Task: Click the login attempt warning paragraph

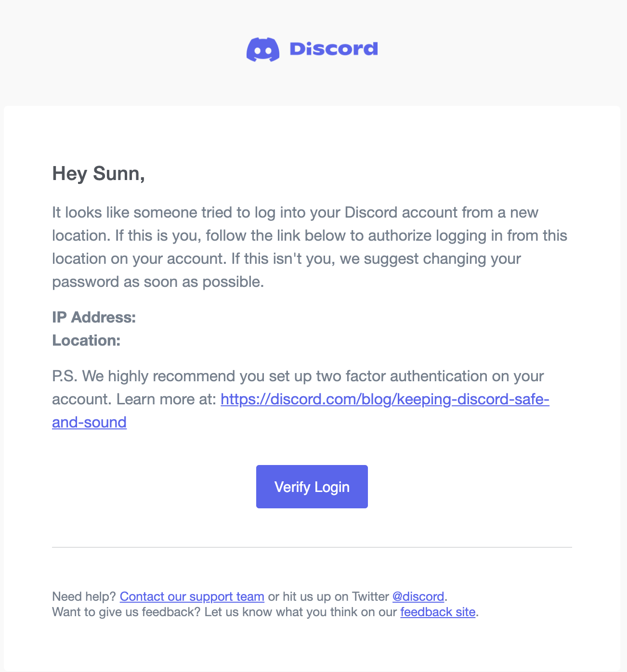Action: tap(308, 246)
